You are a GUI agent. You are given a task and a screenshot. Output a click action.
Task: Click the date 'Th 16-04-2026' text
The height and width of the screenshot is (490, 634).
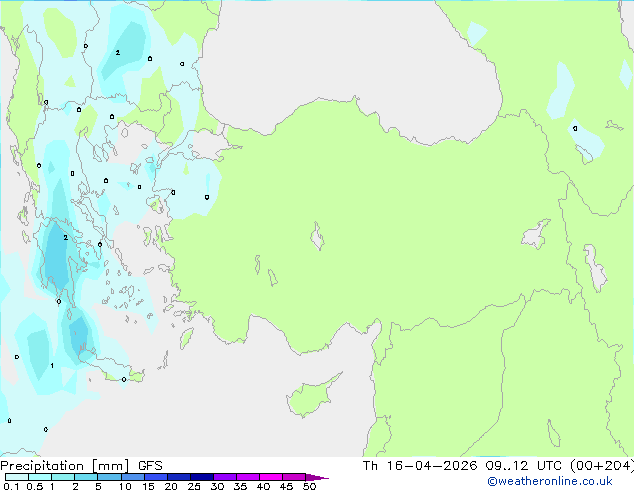pyautogui.click(x=420, y=466)
